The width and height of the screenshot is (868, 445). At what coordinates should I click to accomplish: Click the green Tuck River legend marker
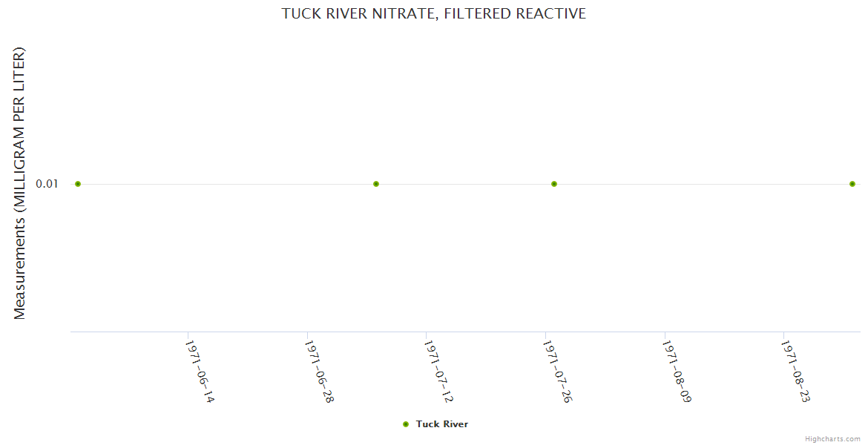tap(406, 424)
